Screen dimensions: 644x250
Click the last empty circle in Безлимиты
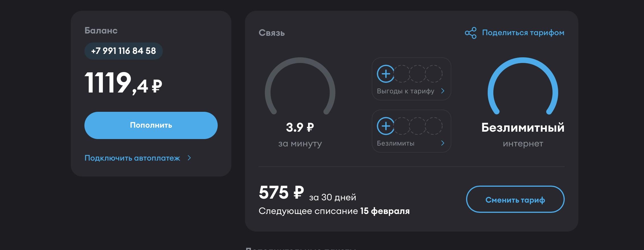click(x=434, y=126)
